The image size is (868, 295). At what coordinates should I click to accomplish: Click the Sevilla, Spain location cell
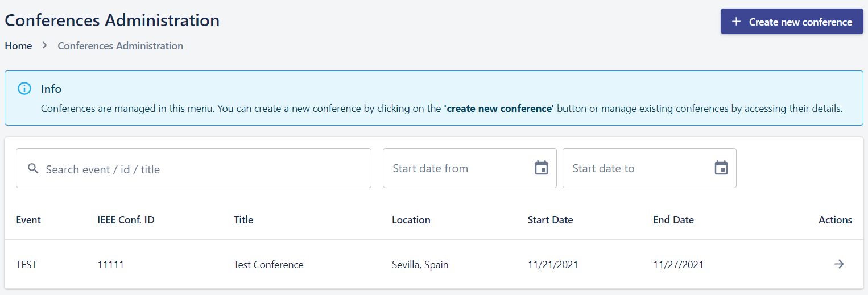coord(420,265)
